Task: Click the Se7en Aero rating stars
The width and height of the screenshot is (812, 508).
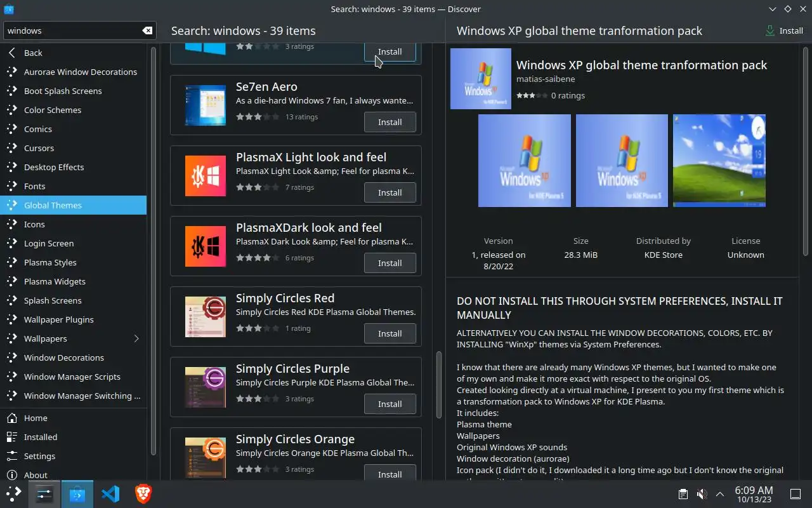Action: tap(258, 117)
